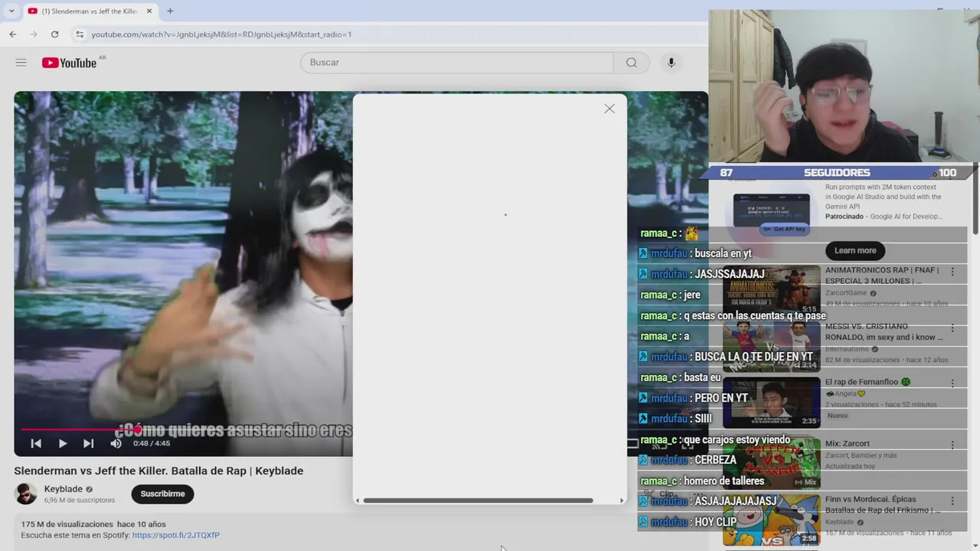Open options for Finn vs Mordecai video

pos(952,501)
